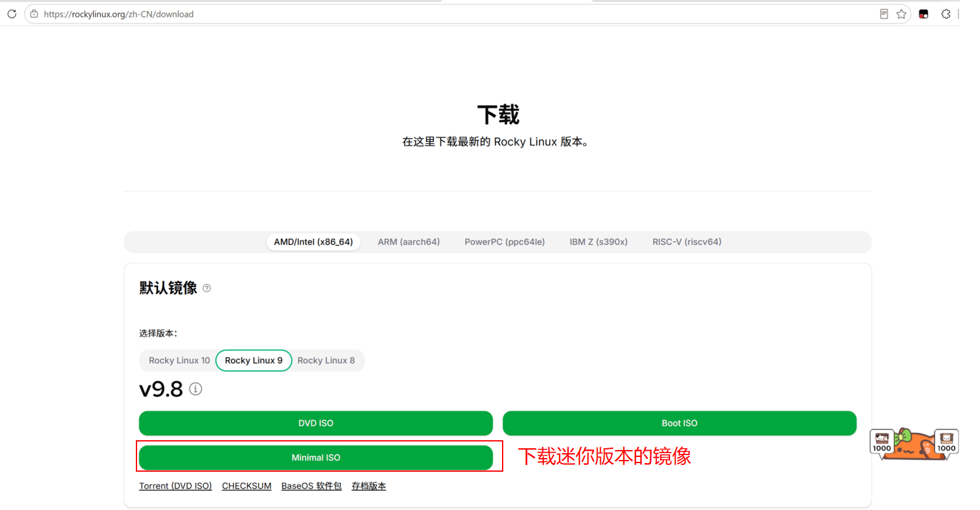The height and width of the screenshot is (510, 980).
Task: Bookmark this page with the star icon
Action: (x=902, y=14)
